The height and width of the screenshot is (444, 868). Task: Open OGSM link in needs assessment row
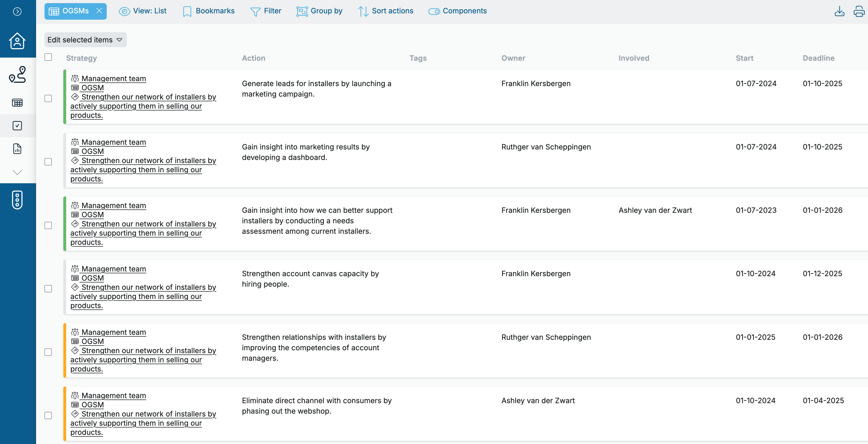click(x=93, y=215)
